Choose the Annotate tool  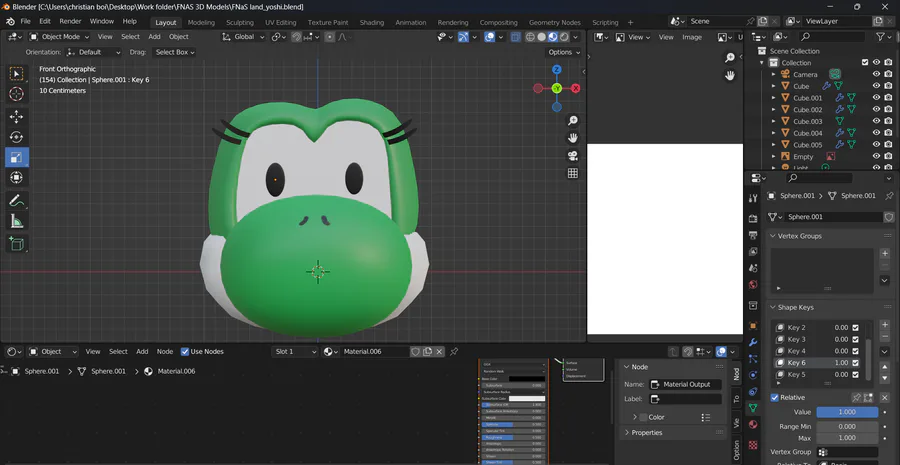16,200
